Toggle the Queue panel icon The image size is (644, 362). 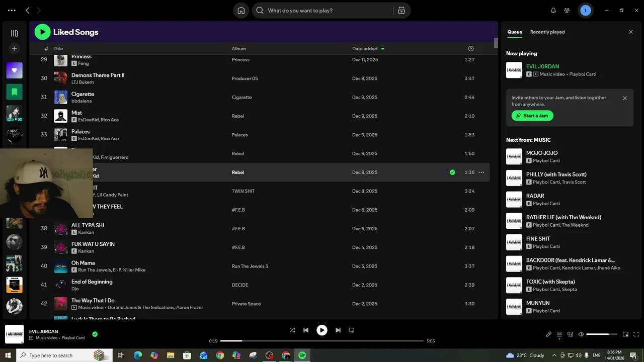pos(559,334)
